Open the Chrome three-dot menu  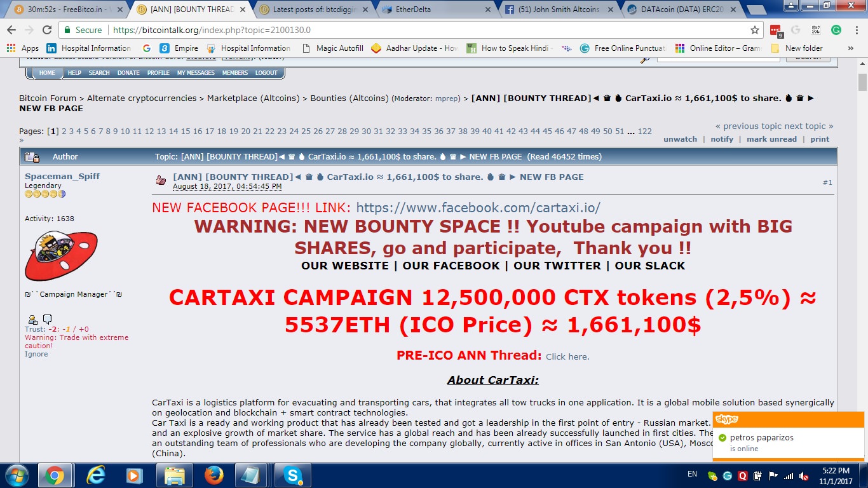tap(855, 30)
